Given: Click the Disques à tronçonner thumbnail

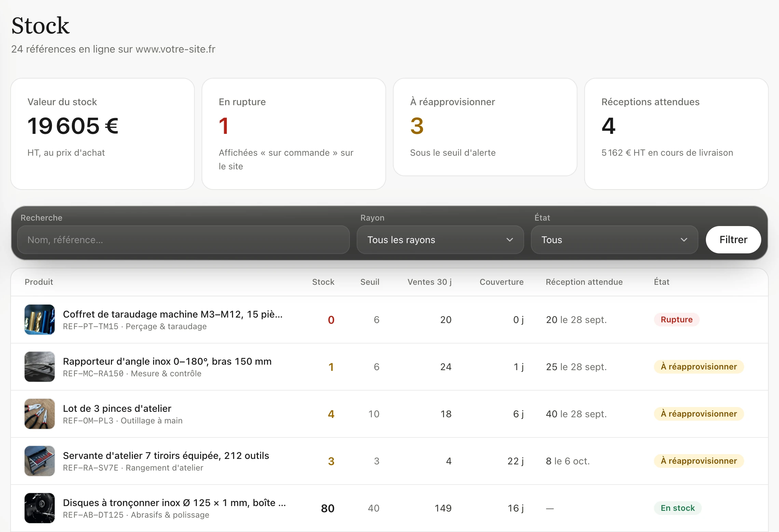Looking at the screenshot, I should point(40,508).
